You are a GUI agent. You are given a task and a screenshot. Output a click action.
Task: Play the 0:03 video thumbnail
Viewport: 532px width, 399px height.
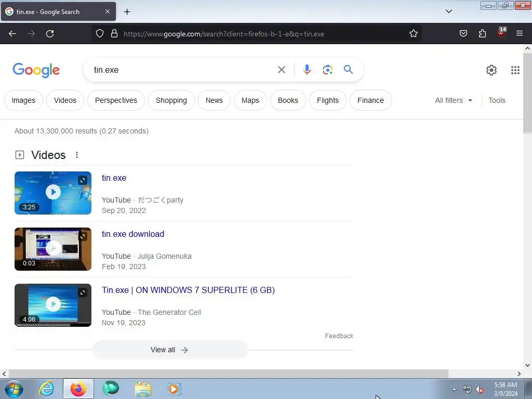[x=53, y=249]
